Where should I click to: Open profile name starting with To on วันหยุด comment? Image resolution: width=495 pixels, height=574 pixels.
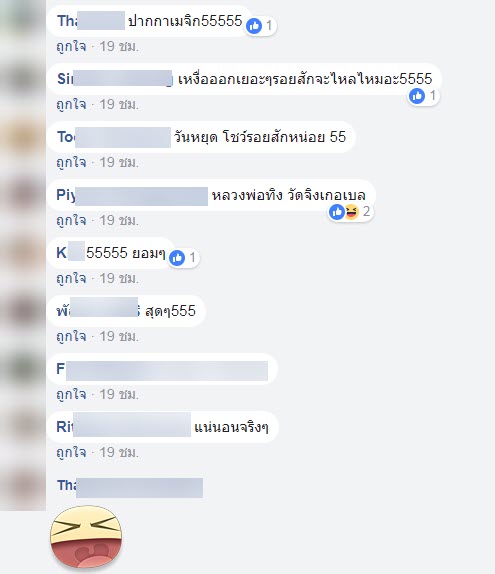click(114, 137)
